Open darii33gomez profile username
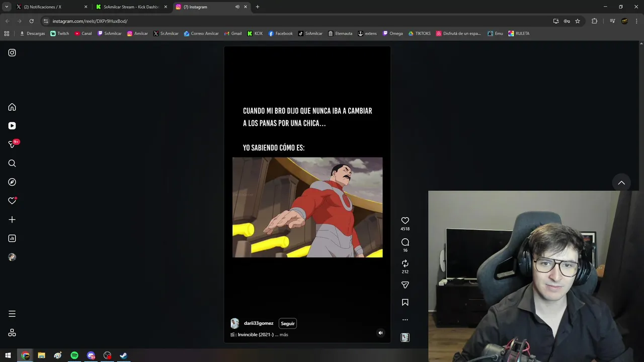Image resolution: width=644 pixels, height=362 pixels. point(259,323)
